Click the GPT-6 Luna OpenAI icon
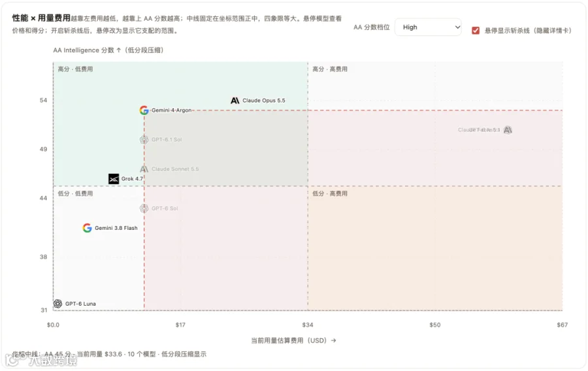 [57, 304]
